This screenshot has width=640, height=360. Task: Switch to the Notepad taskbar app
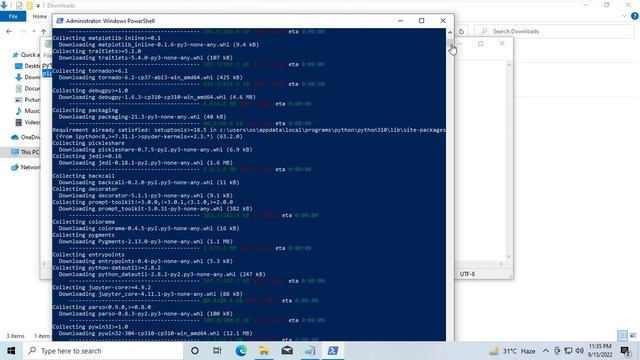[310, 351]
